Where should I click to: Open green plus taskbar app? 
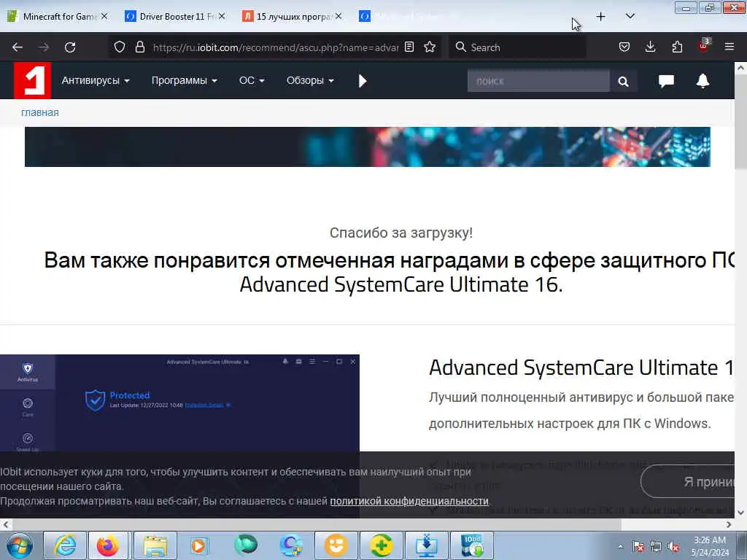point(381,545)
